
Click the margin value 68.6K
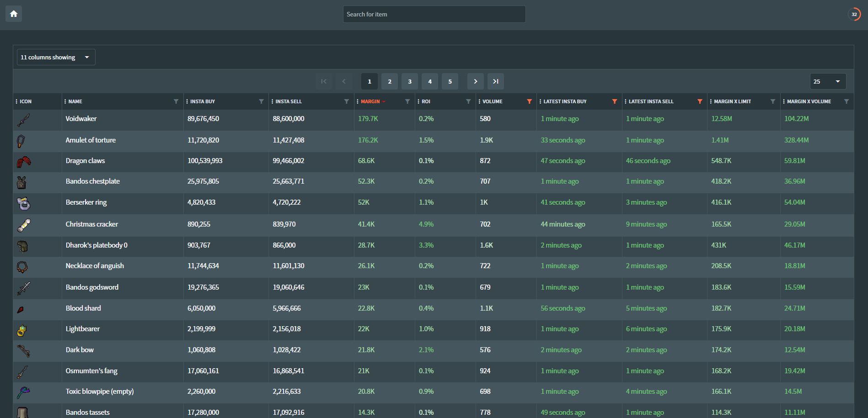366,161
